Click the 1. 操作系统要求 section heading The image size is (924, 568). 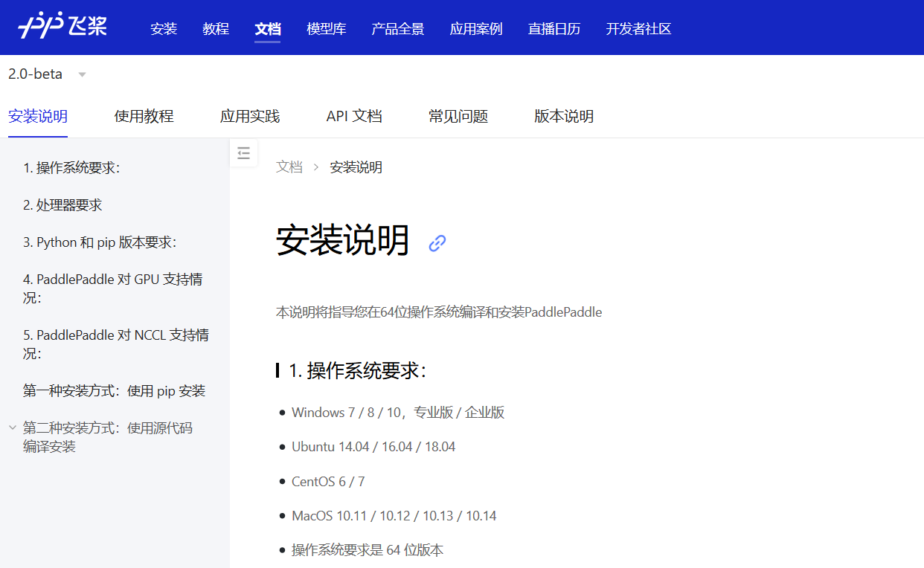click(357, 370)
